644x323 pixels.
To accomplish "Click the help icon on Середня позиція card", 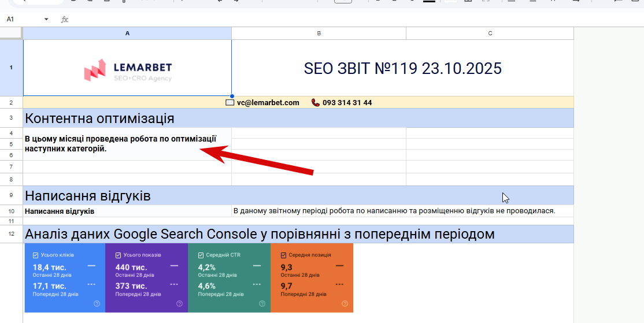I will [x=345, y=304].
